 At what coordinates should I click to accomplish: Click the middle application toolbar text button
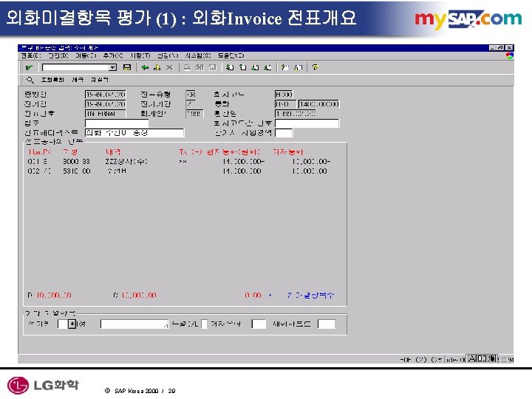pos(78,80)
